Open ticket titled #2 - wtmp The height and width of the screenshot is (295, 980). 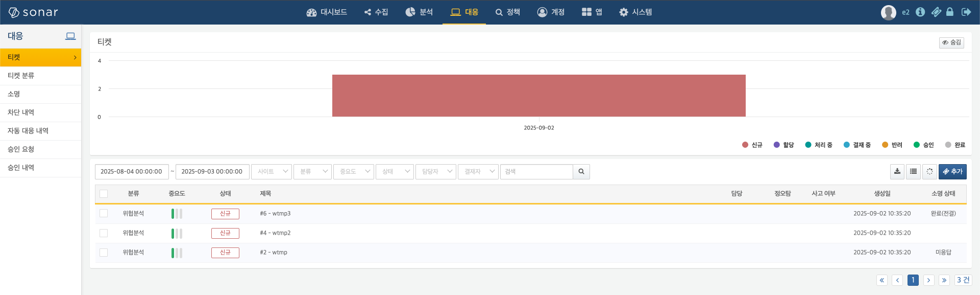pyautogui.click(x=274, y=253)
